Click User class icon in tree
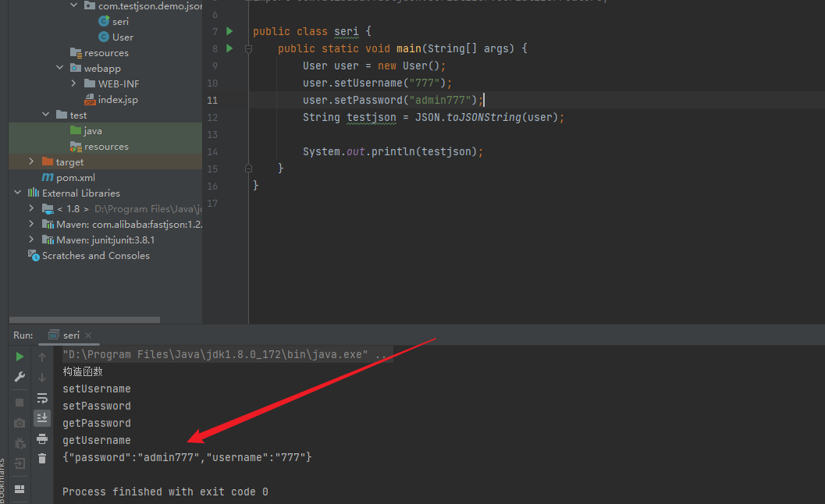 (104, 37)
